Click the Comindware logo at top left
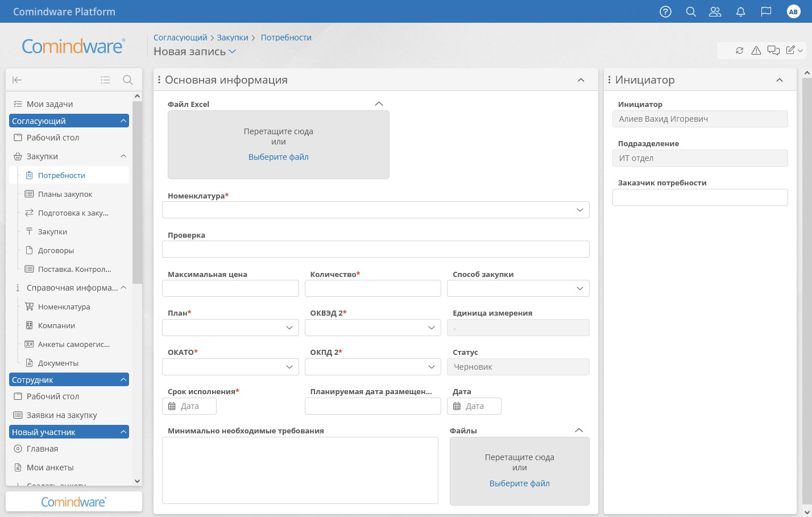 [x=73, y=46]
